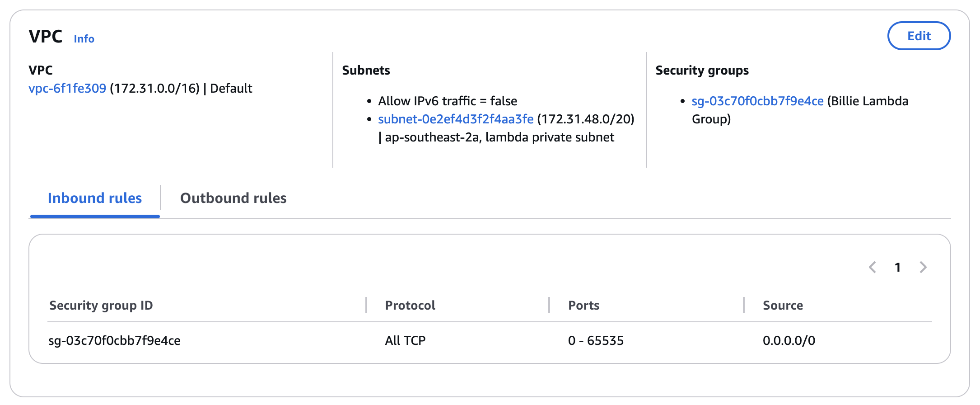
Task: Click the Security group ID column header
Action: [x=101, y=306]
